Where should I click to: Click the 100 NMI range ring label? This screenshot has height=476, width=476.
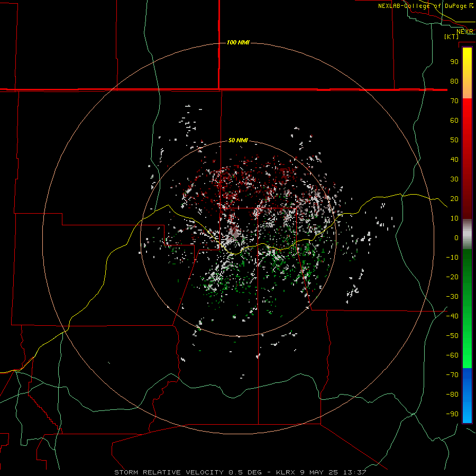(238, 42)
